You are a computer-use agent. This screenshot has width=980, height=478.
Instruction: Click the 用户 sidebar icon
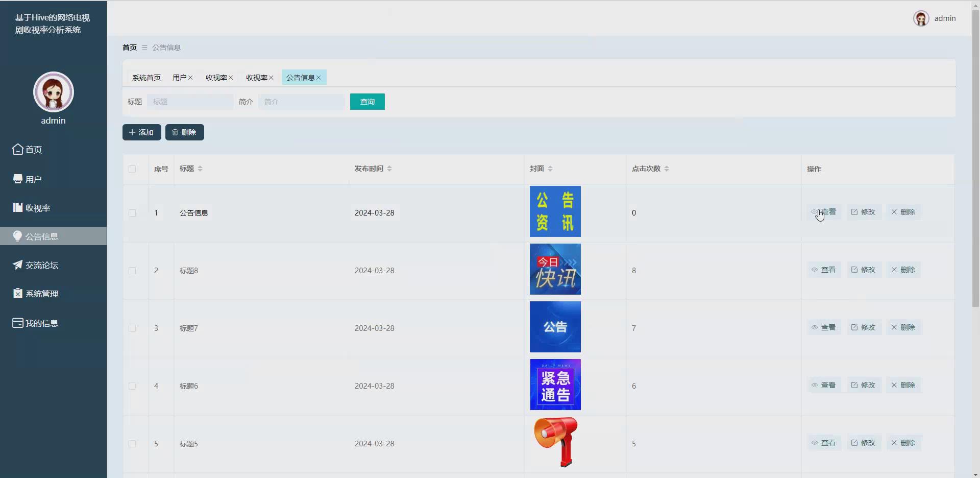(18, 179)
